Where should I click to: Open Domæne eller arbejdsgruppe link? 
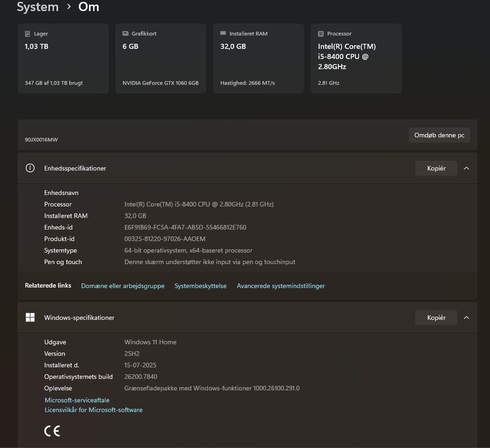pyautogui.click(x=123, y=286)
